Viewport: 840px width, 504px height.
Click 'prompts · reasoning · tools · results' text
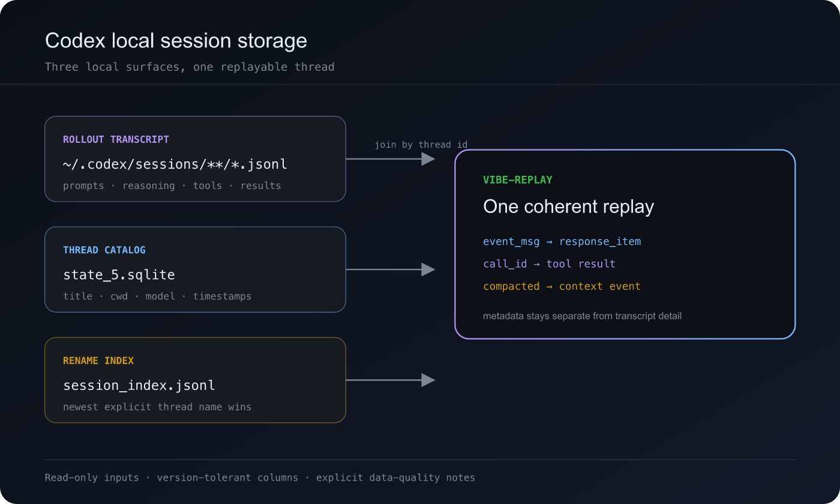point(172,186)
